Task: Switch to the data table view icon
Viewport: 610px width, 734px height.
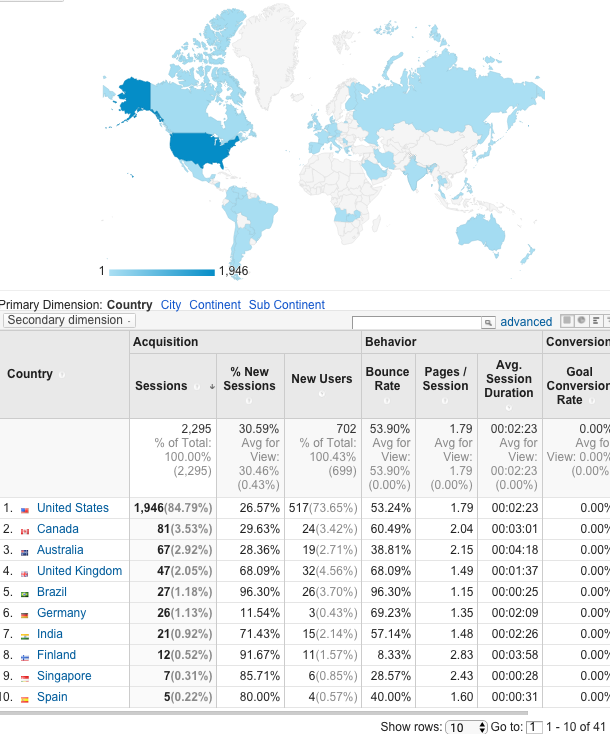Action: 567,321
